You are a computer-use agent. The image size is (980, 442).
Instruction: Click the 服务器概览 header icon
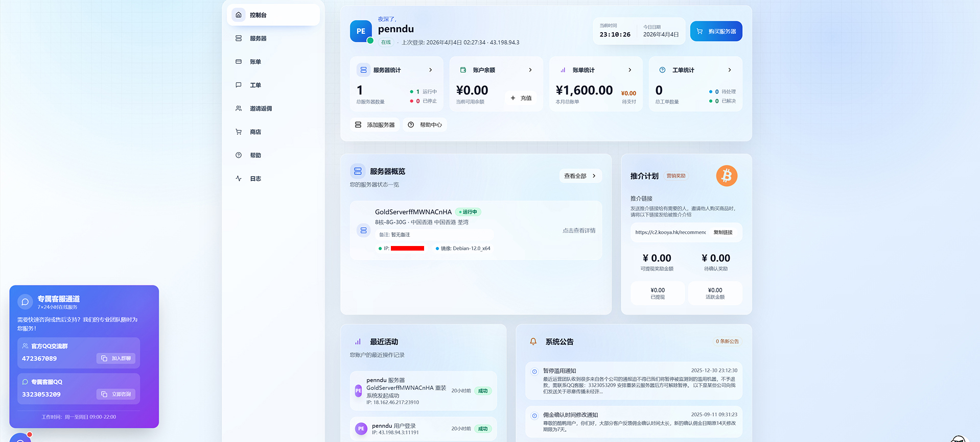(x=358, y=171)
